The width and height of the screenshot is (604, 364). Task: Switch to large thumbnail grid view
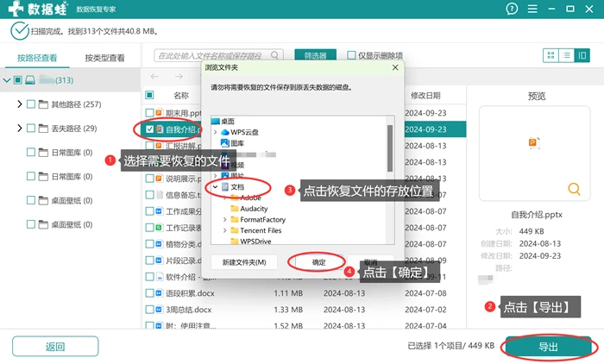(551, 55)
